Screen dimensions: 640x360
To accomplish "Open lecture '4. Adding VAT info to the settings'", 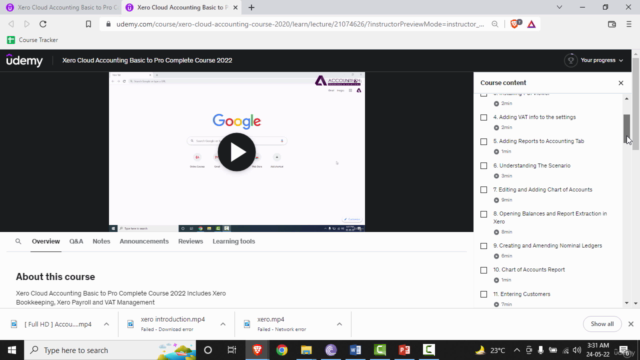I will coord(534,117).
